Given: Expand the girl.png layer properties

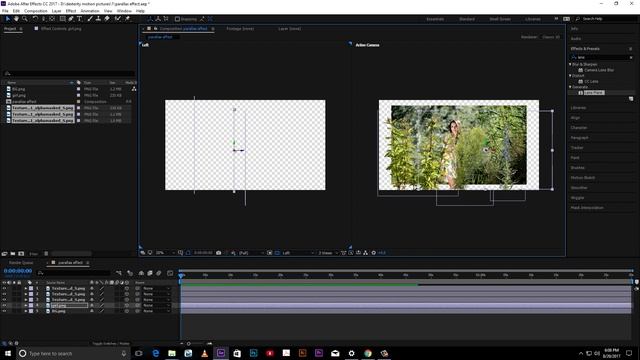Looking at the screenshot, I should pyautogui.click(x=26, y=305).
